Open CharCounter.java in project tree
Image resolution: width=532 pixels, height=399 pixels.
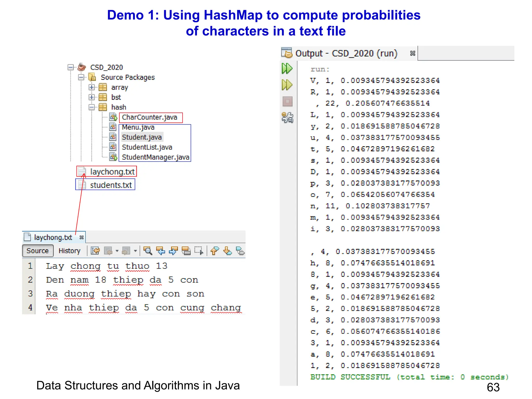pyautogui.click(x=149, y=117)
